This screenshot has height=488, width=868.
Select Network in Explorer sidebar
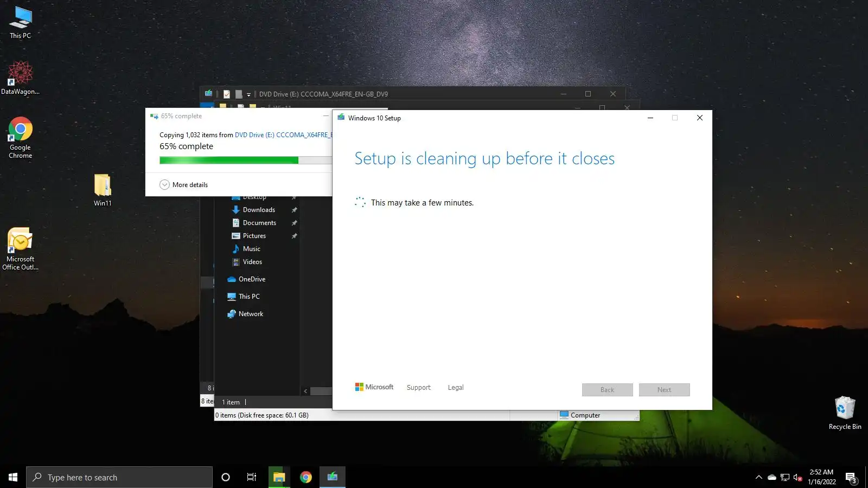pos(251,314)
